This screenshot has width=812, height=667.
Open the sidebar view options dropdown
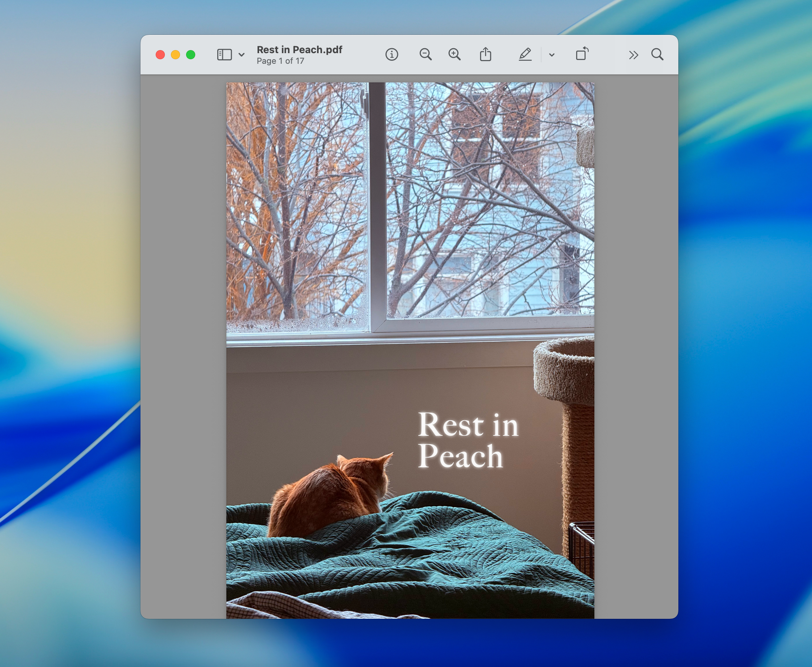[242, 55]
